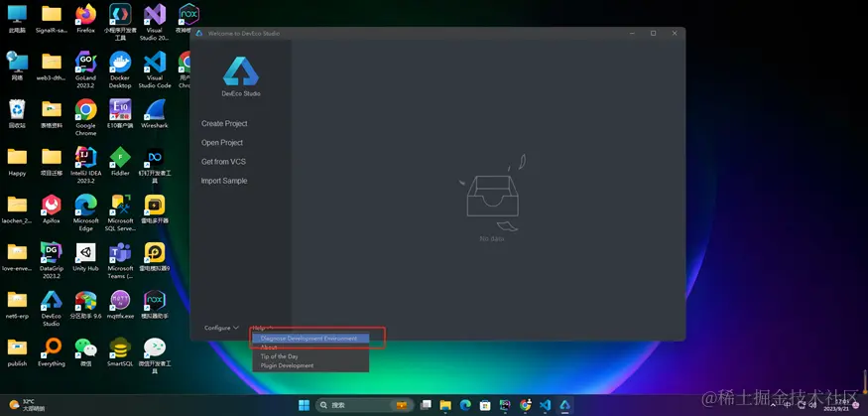Open the Happy folder on desktop

pyautogui.click(x=17, y=162)
